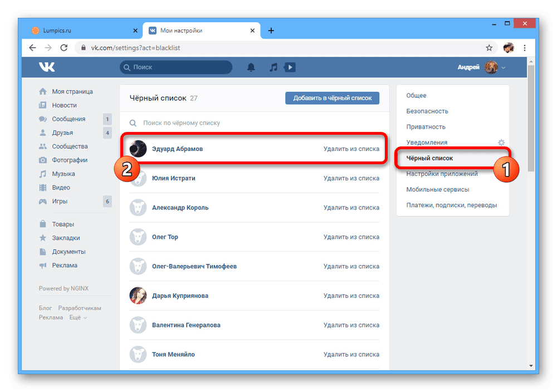Go back in browser history
This screenshot has height=392, width=557.
coord(32,47)
